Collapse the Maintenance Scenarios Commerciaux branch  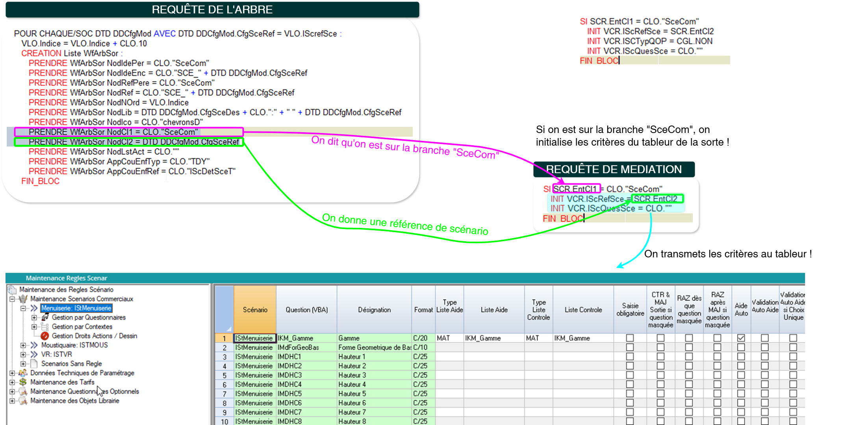12,299
